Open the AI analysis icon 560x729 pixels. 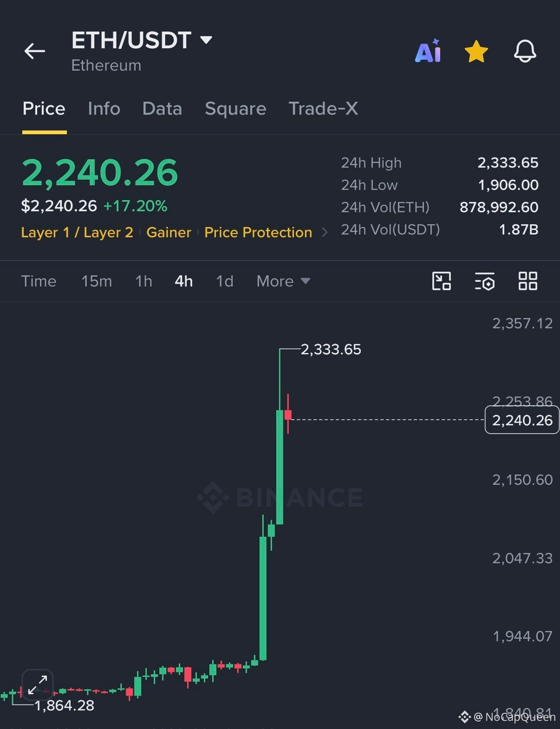(428, 51)
